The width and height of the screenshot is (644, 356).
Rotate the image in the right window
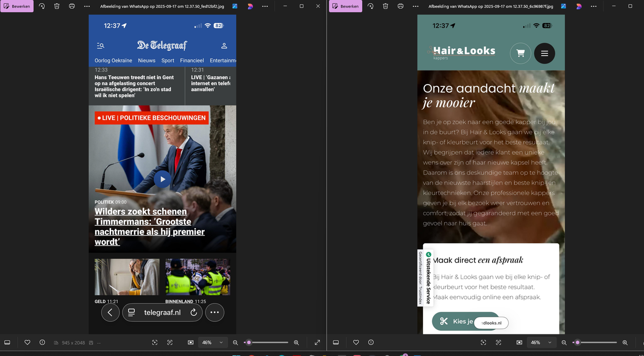[370, 6]
